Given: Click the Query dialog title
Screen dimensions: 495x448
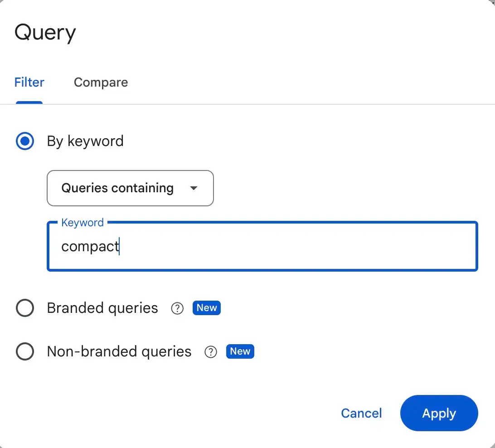Looking at the screenshot, I should tap(45, 32).
